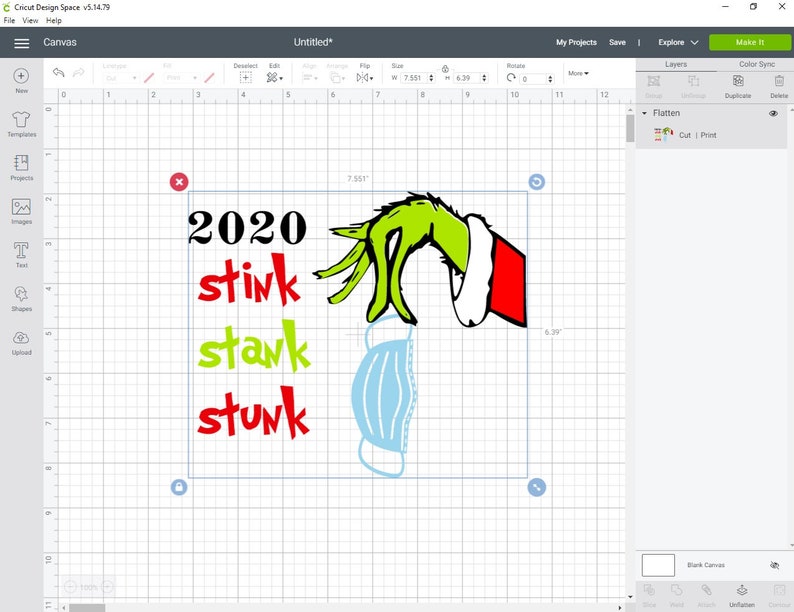This screenshot has height=612, width=794.
Task: Open the Projects panel
Action: click(x=21, y=168)
